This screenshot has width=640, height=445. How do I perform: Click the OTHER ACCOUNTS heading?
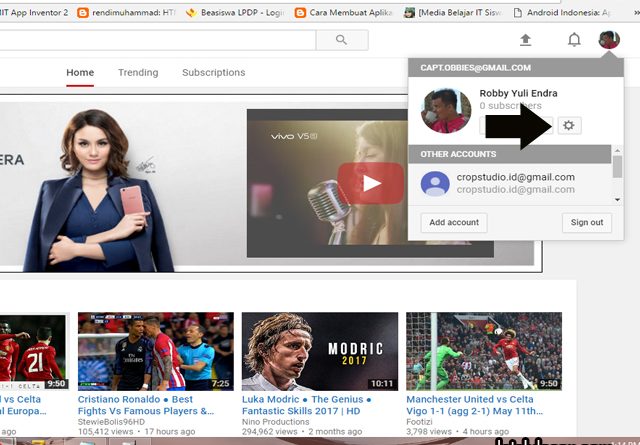(458, 154)
